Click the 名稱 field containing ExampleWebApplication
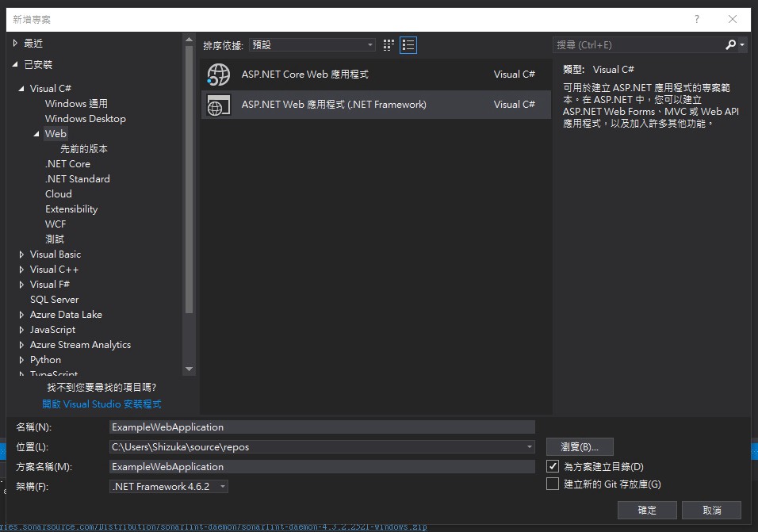The width and height of the screenshot is (758, 532). [317, 427]
